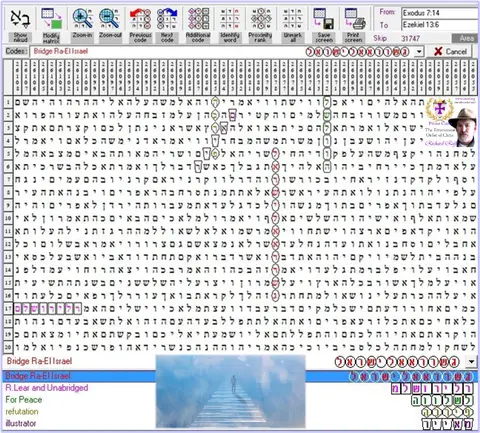The image size is (480, 433).
Task: Click matrix row number 10 header
Action: click(8, 218)
